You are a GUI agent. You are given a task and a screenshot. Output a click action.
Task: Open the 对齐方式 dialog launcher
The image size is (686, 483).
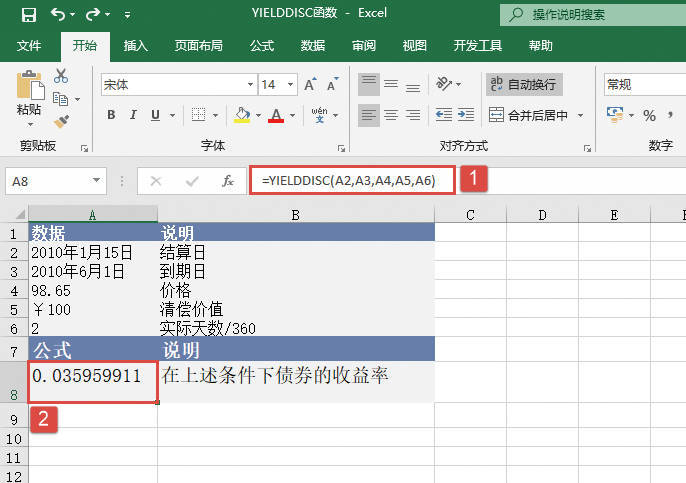pos(587,149)
